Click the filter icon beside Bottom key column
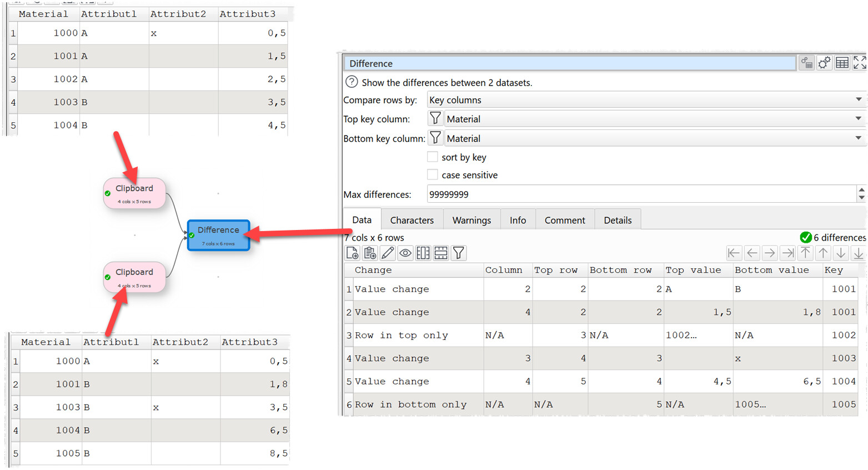This screenshot has width=868, height=470. pyautogui.click(x=435, y=138)
